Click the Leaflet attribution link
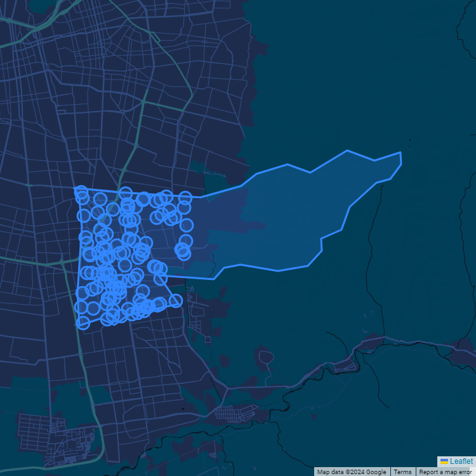The width and height of the screenshot is (476, 476). [x=461, y=461]
